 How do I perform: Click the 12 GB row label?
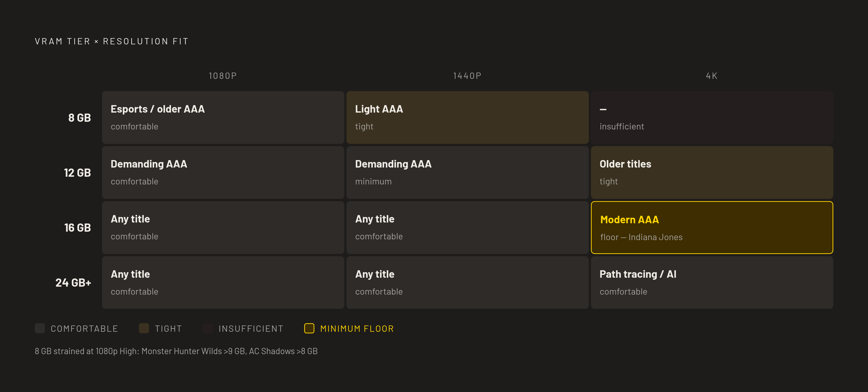point(77,173)
